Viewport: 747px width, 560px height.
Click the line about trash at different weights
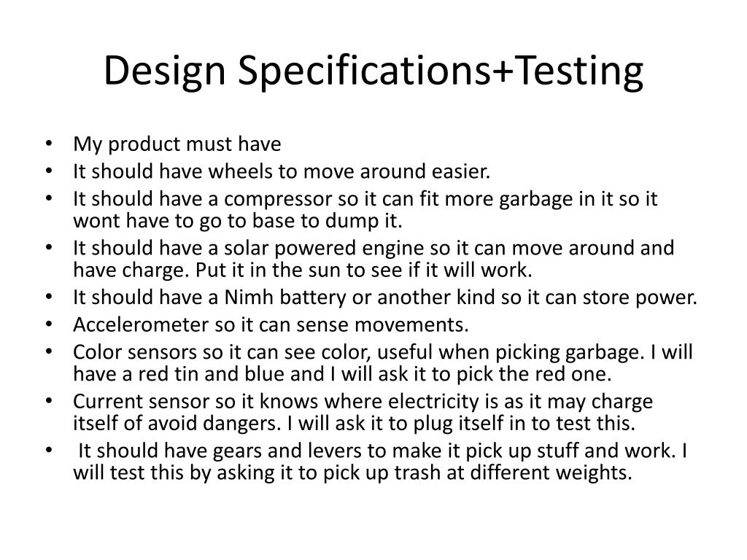[352, 472]
